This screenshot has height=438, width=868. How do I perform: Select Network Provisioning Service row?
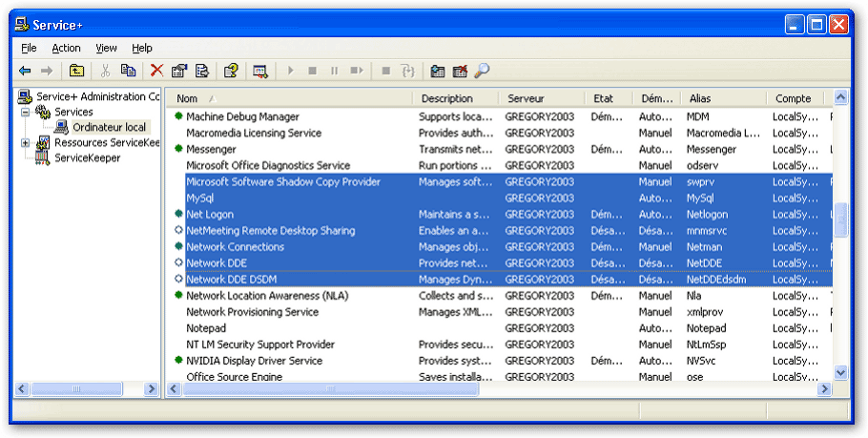[x=499, y=312]
